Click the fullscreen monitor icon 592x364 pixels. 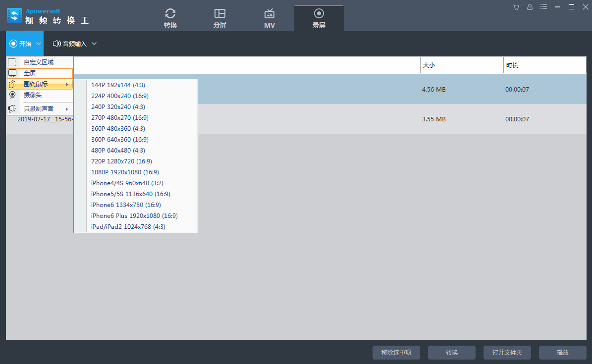coord(12,73)
